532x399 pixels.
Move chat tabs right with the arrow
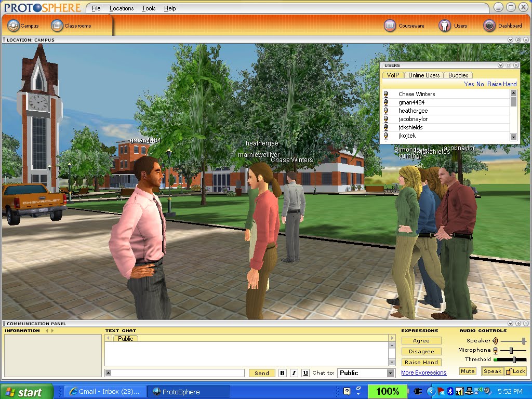(392, 338)
